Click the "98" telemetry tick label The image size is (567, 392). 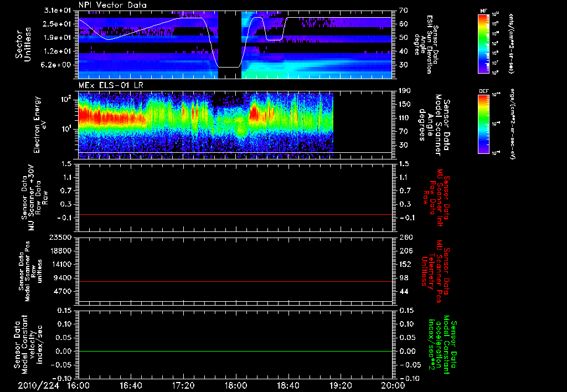pyautogui.click(x=403, y=278)
